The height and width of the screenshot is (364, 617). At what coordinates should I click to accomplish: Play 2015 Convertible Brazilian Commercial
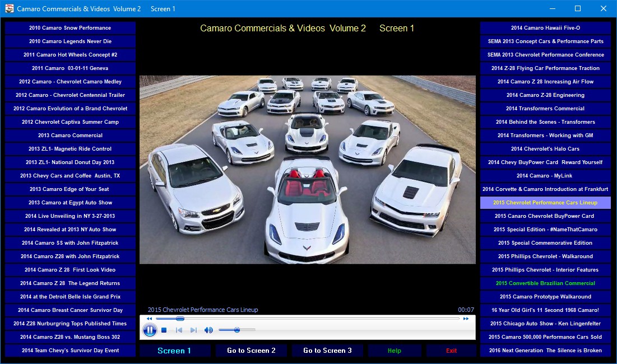pyautogui.click(x=545, y=283)
